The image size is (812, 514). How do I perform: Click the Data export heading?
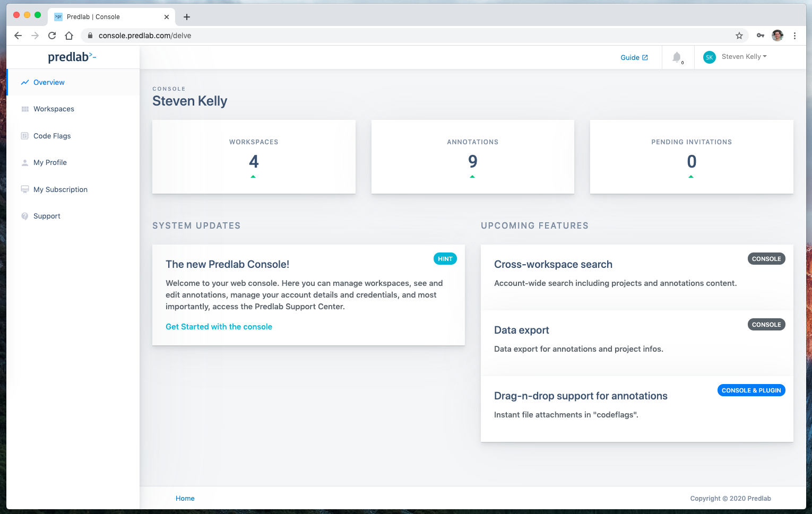tap(522, 330)
